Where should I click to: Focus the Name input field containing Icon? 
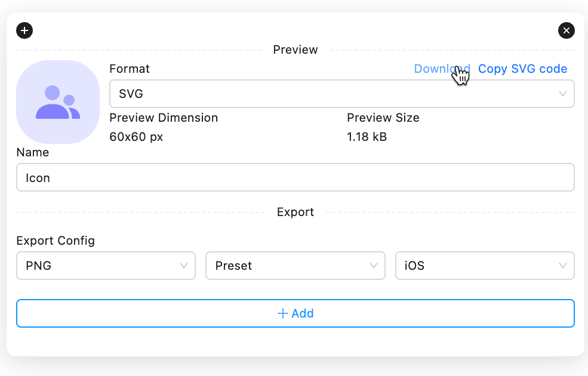[295, 177]
